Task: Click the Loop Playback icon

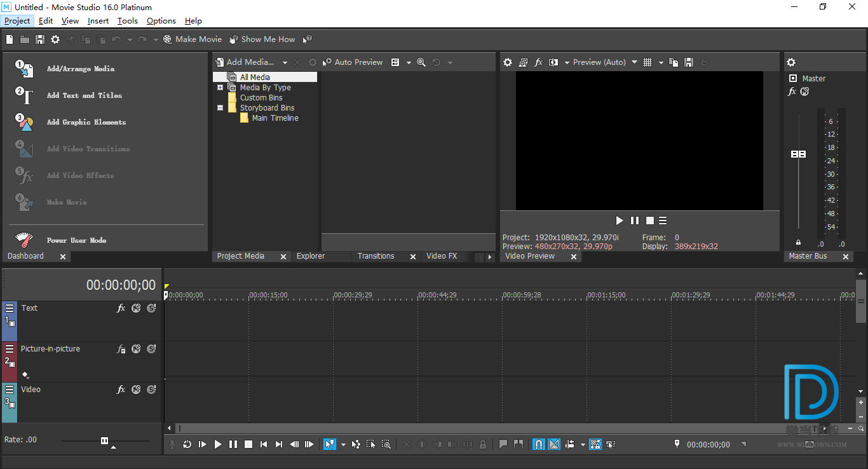Action: pyautogui.click(x=187, y=444)
